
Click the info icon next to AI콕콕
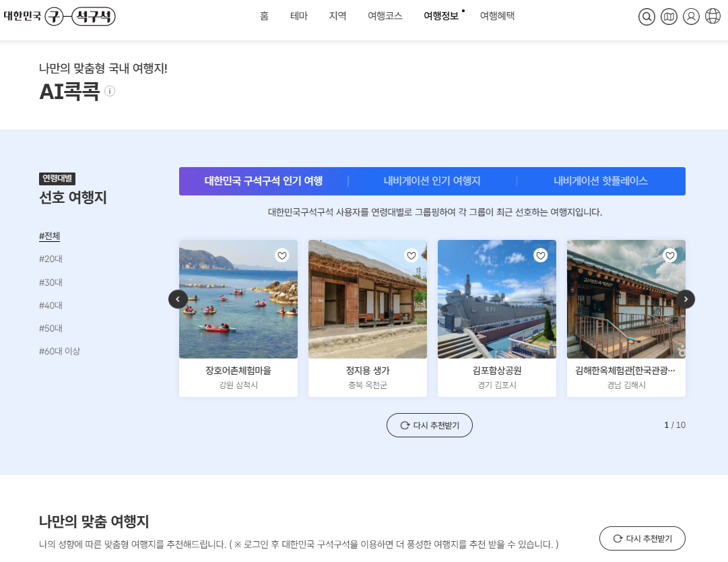(110, 91)
